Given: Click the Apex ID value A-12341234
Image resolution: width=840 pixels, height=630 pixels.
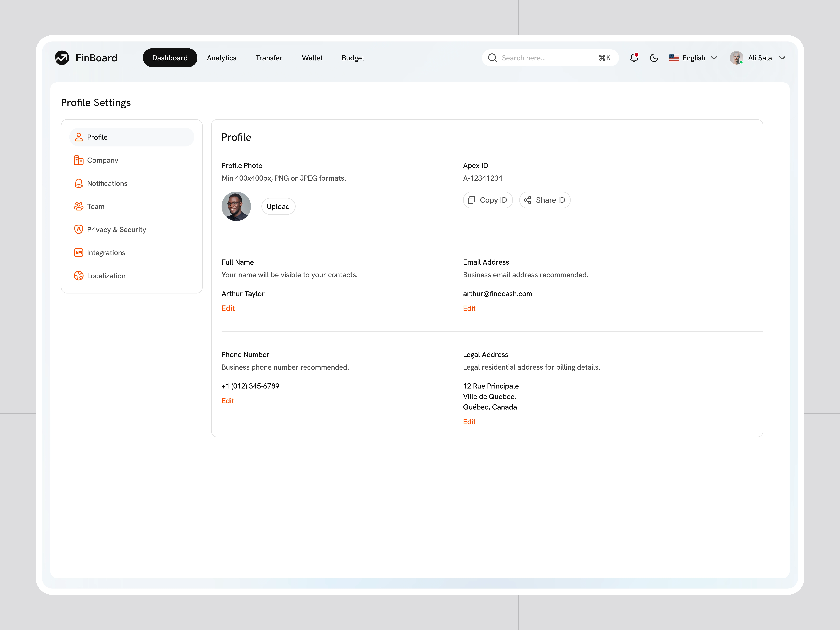Looking at the screenshot, I should click(483, 178).
